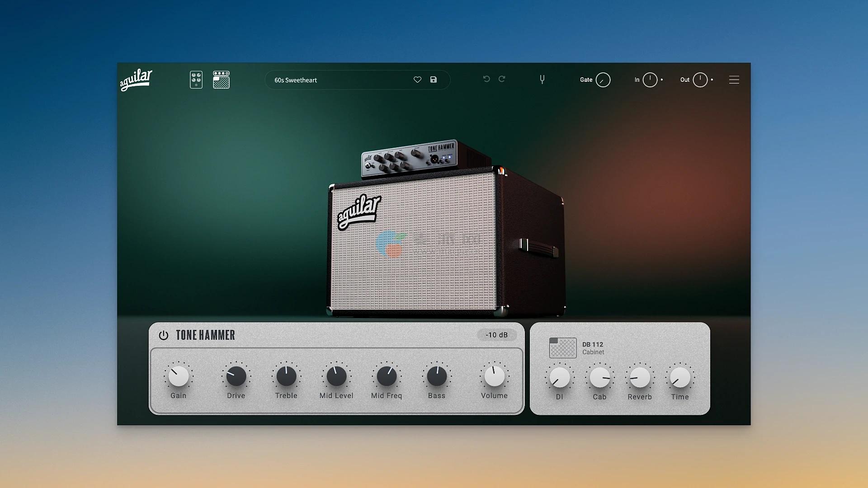Change the -10 dB input pad setting
This screenshot has height=488, width=868.
point(496,335)
